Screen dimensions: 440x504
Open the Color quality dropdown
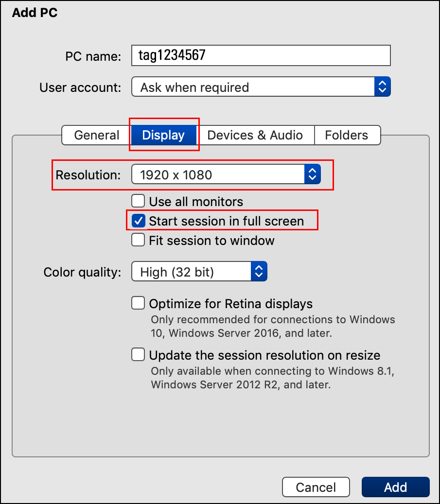[x=199, y=272]
